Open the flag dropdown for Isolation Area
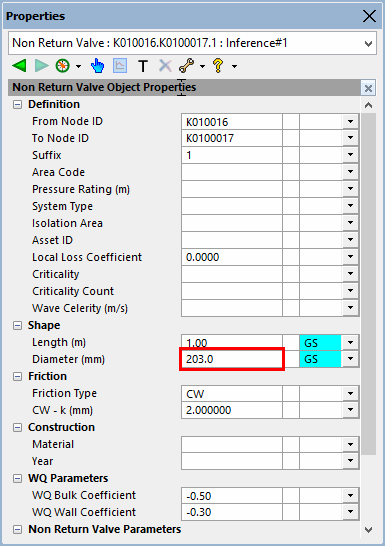This screenshot has height=546, width=385. click(350, 223)
